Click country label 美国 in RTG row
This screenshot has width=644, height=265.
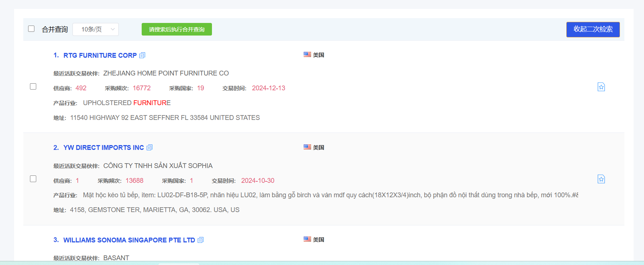318,55
